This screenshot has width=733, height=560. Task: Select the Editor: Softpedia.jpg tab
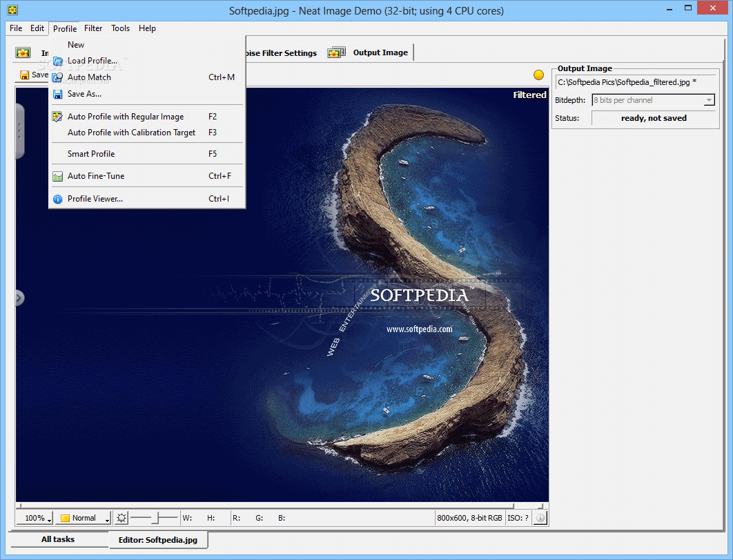[x=158, y=540]
